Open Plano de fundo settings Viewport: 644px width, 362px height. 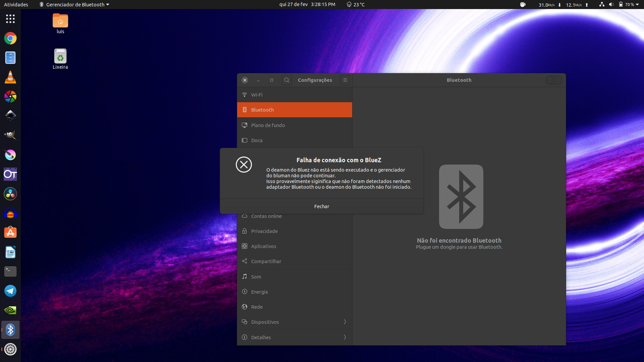(294, 125)
